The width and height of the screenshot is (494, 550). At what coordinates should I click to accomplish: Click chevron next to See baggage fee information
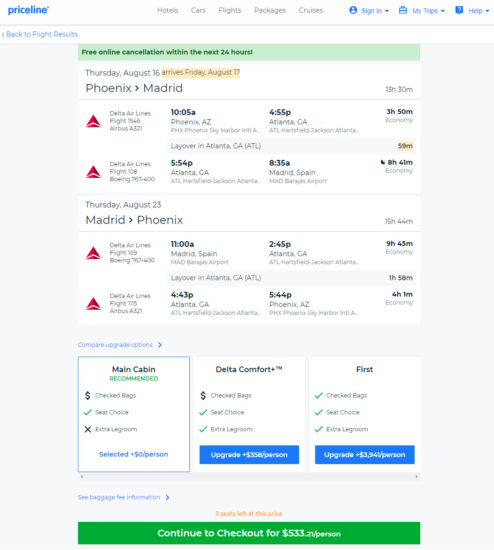167,497
